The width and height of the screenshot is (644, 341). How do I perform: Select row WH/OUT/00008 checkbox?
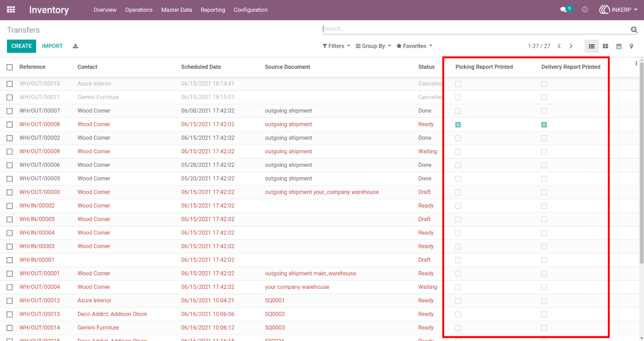(10, 125)
